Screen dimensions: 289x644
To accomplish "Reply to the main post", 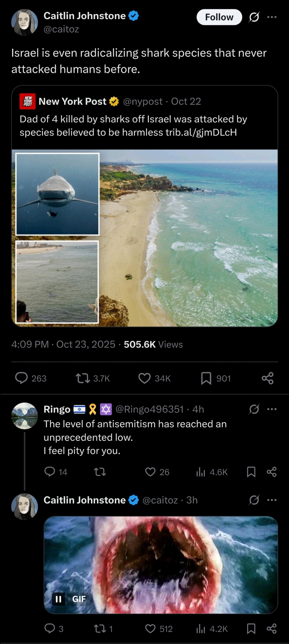I will [22, 378].
